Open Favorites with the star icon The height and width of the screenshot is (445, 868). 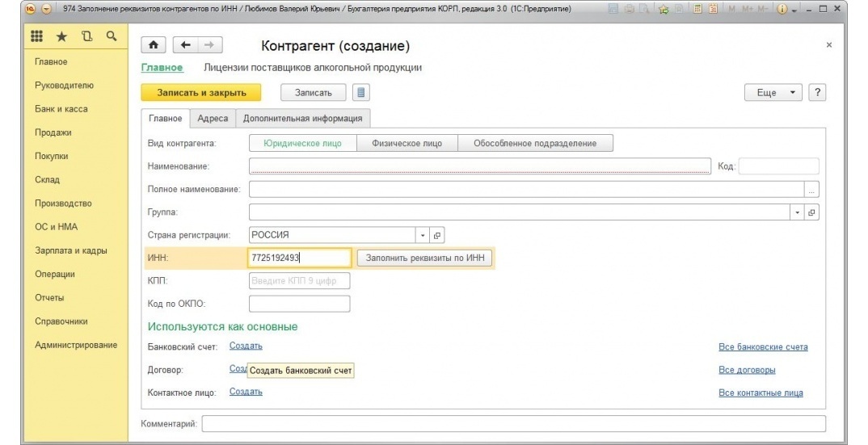point(61,37)
